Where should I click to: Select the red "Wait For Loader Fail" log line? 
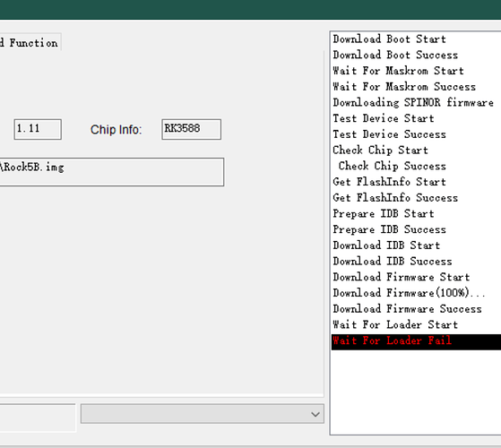click(x=416, y=341)
